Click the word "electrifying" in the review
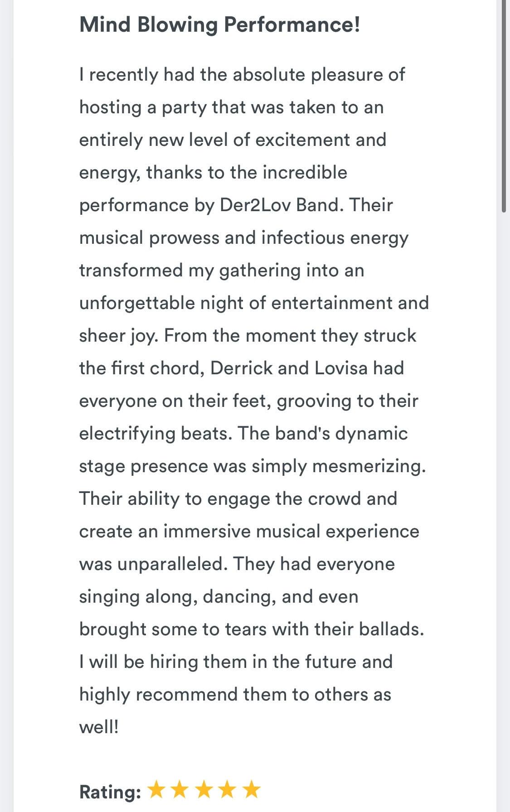Image resolution: width=510 pixels, height=812 pixels. pos(127,434)
